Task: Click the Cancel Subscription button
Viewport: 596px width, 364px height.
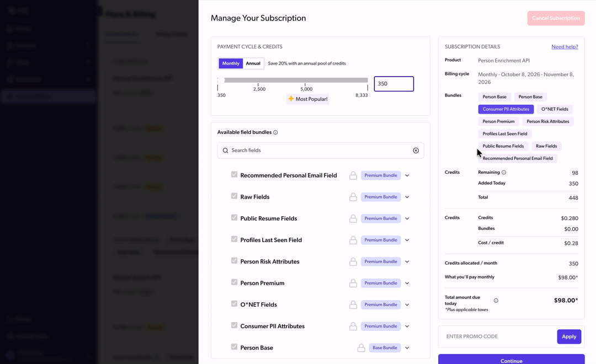Action: [x=556, y=18]
